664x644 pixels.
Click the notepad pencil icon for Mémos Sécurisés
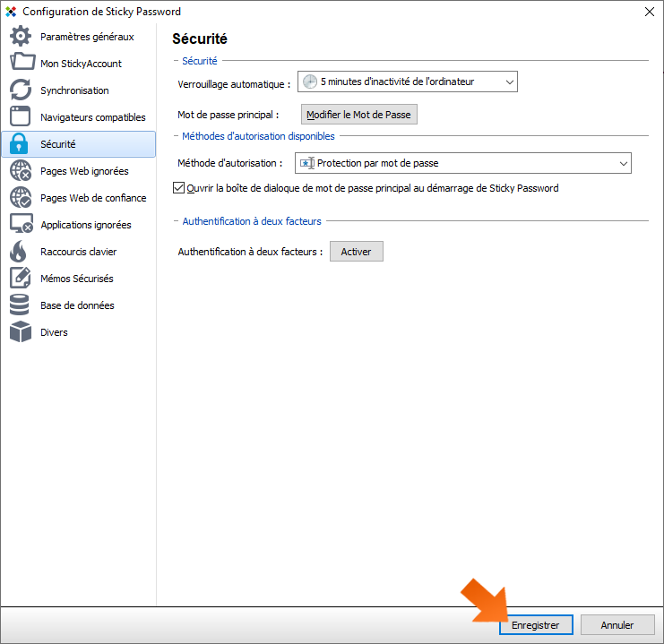coord(21,279)
